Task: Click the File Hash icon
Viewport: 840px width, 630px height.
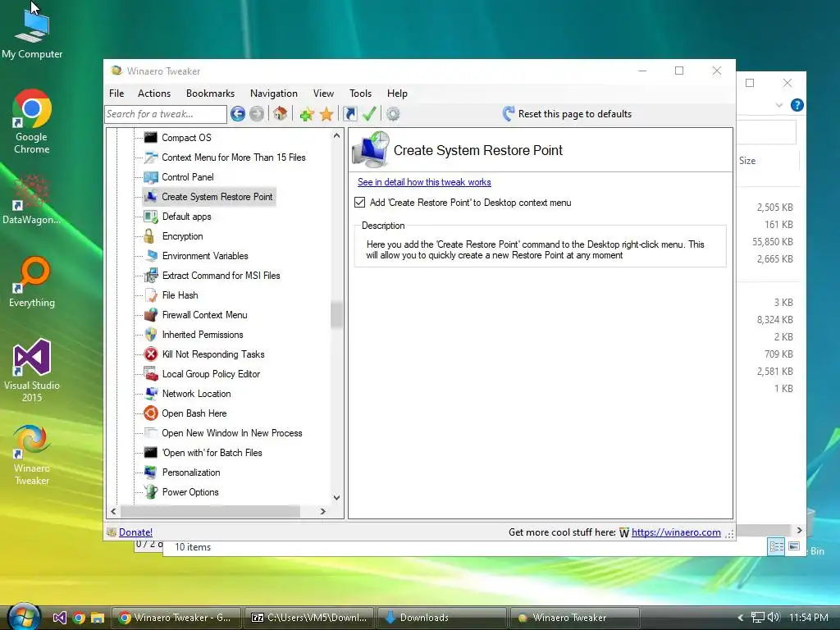Action: point(151,295)
